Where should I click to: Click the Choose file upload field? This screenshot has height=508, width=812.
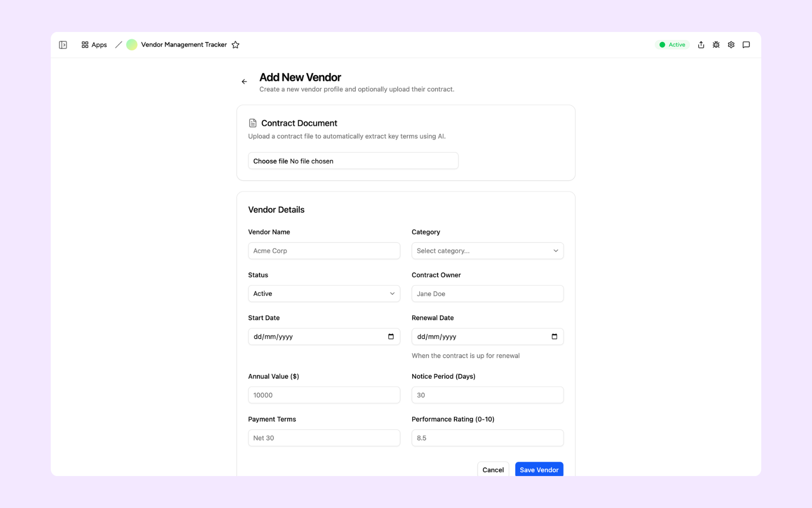353,161
